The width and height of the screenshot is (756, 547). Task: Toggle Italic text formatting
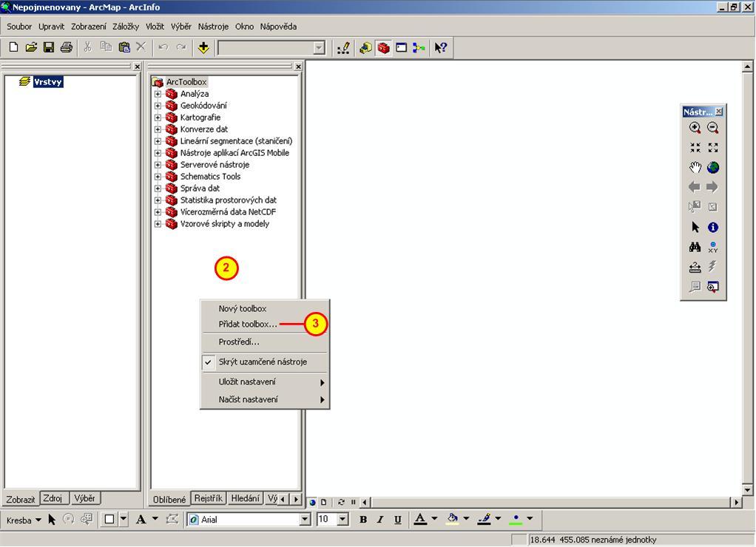tap(380, 520)
